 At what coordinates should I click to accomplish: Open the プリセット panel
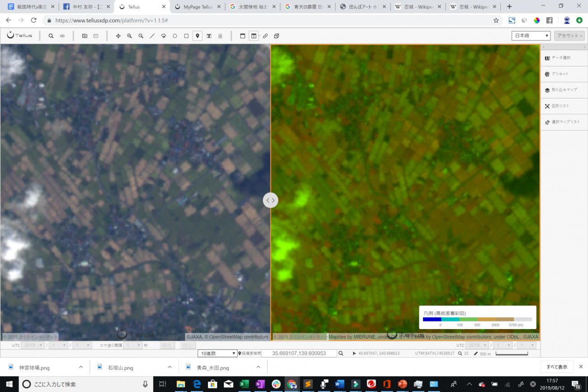pos(564,74)
